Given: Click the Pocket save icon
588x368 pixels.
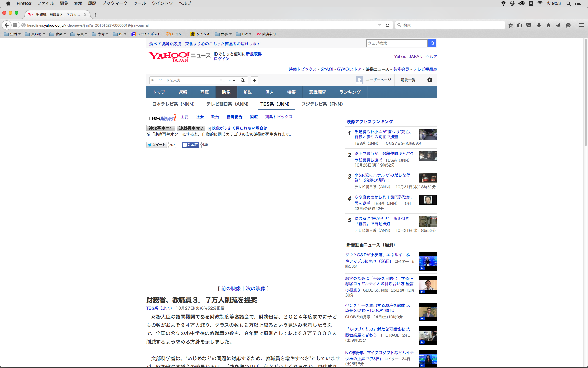Looking at the screenshot, I should pyautogui.click(x=529, y=25).
